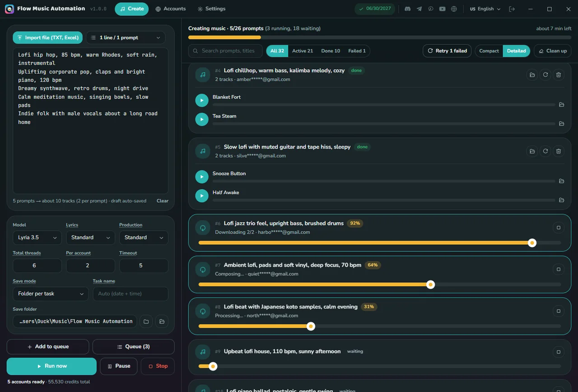Stop task #6 Lofi jazz trio
578x392 pixels.
click(x=559, y=228)
